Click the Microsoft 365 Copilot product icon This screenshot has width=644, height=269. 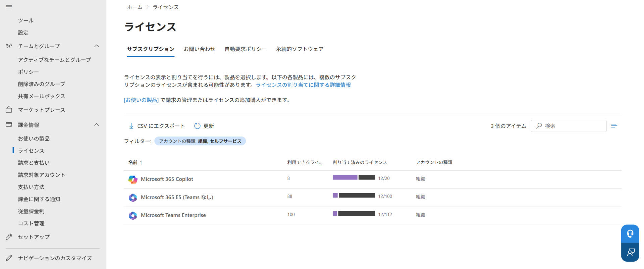133,179
